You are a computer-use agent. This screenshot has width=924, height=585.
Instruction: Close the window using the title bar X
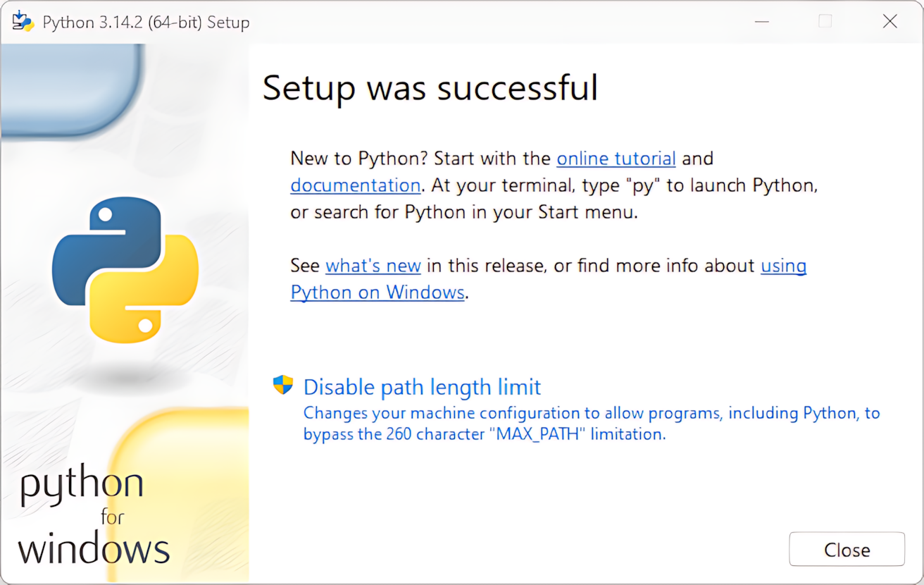pyautogui.click(x=889, y=22)
